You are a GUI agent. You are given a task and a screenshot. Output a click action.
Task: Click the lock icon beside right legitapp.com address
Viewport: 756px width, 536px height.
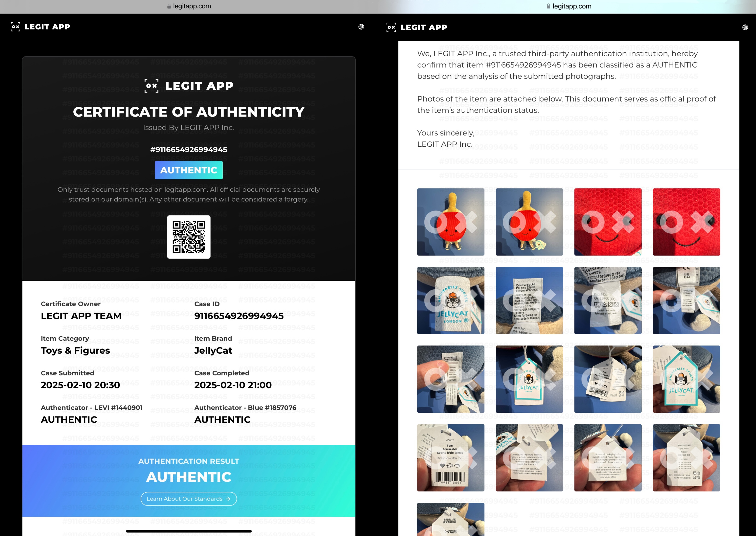(x=548, y=6)
